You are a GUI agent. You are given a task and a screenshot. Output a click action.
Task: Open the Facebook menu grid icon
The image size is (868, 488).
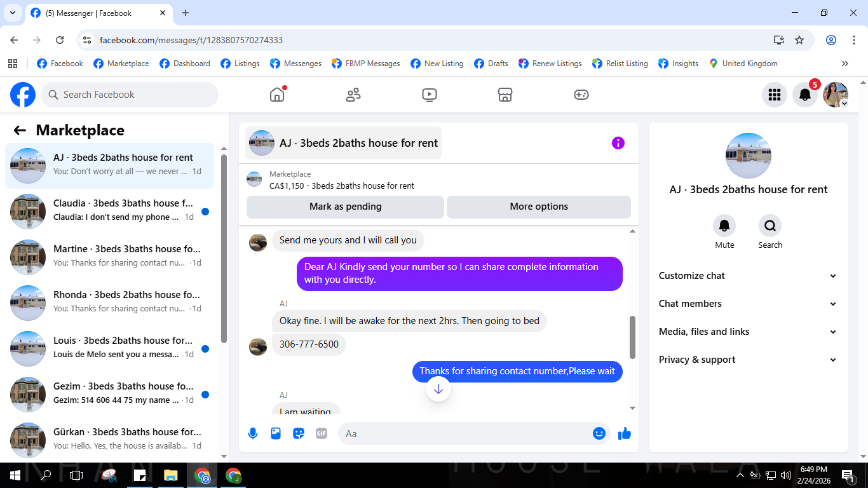(x=774, y=95)
